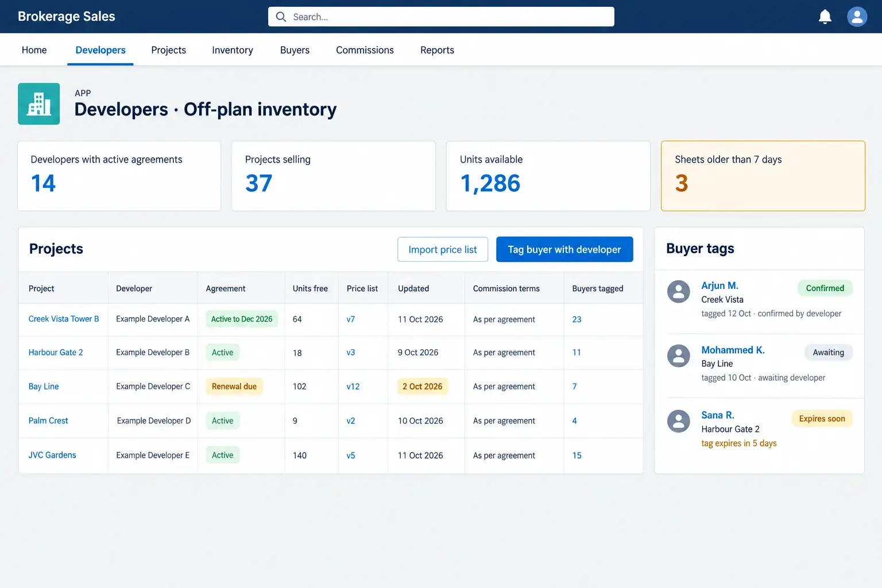Viewport: 882px width, 588px height.
Task: Click the highlighted 2 Oct 2026 date
Action: tap(422, 386)
